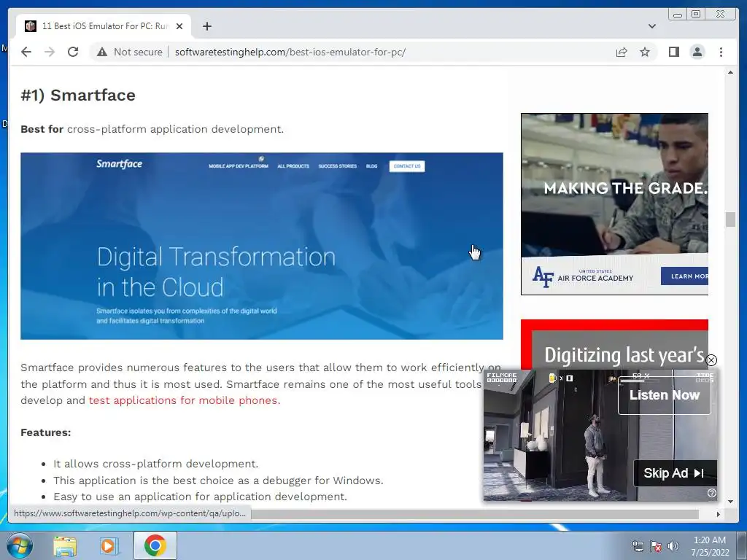Click the Features: label text

tap(46, 432)
